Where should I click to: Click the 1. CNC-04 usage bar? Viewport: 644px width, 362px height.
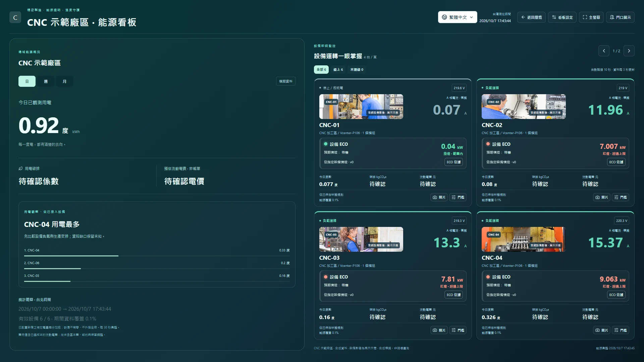157,256
